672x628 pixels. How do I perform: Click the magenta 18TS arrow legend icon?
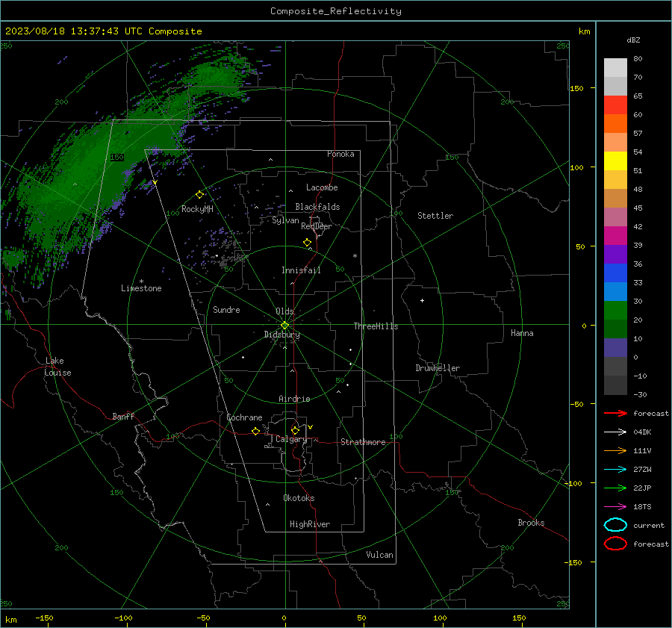pos(615,507)
